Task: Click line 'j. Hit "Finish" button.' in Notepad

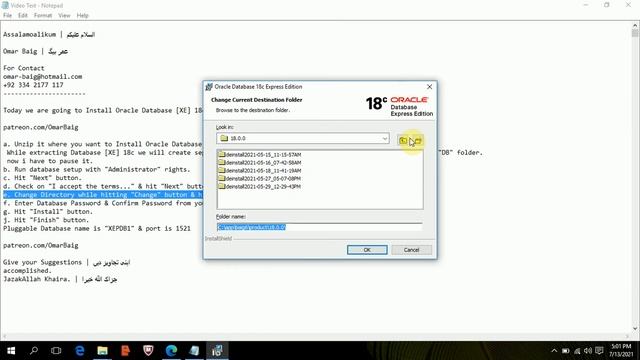Action: (46, 220)
